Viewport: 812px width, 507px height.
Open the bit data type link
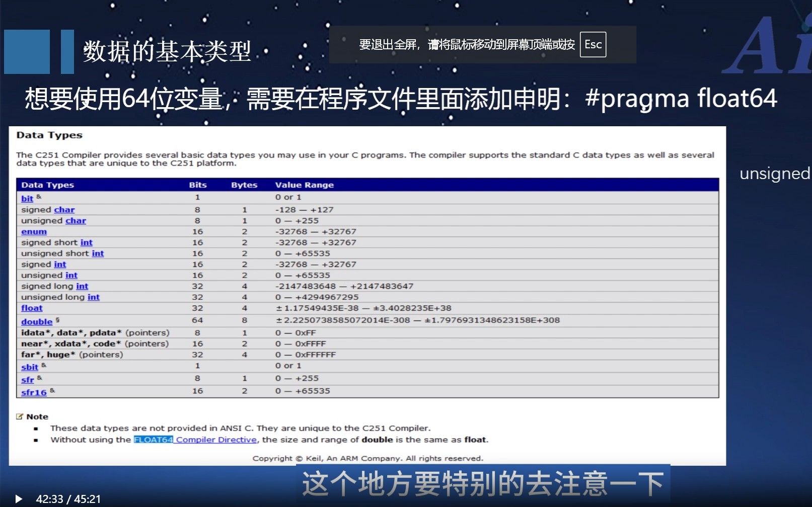click(x=27, y=198)
